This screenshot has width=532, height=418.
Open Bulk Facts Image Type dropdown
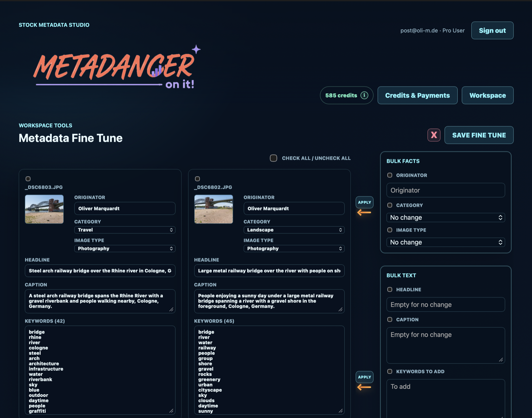tap(446, 242)
